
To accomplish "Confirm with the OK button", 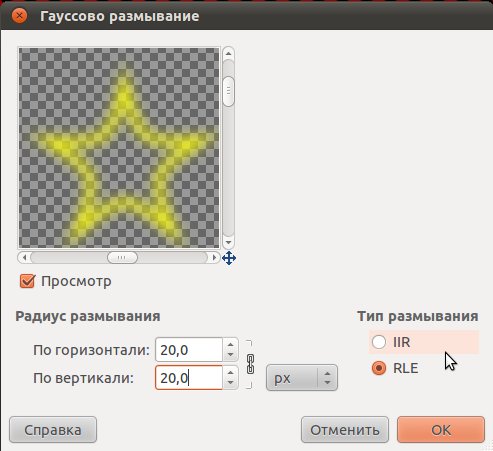I will tap(441, 430).
